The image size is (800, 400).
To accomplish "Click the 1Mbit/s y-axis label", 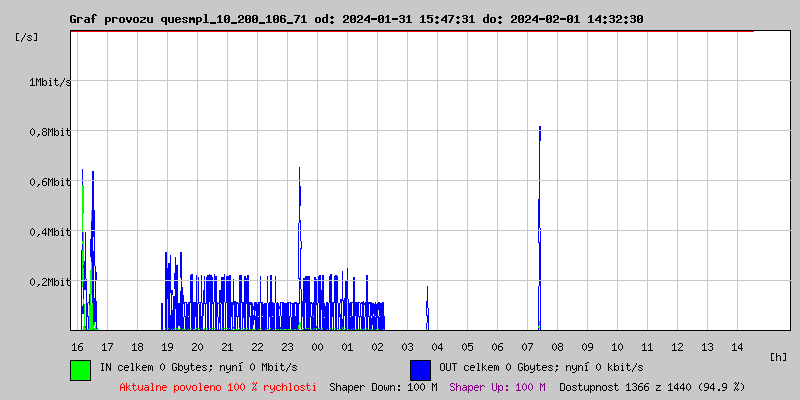I will tap(50, 82).
